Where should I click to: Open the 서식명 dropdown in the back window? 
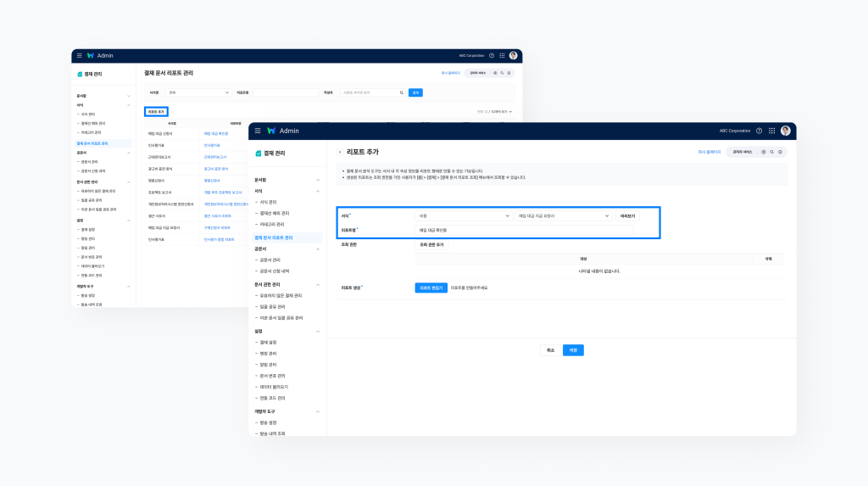click(x=198, y=92)
